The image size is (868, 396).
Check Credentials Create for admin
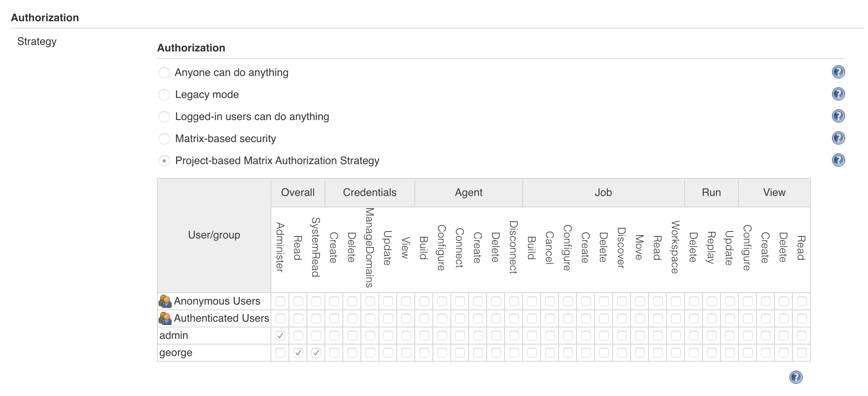click(x=334, y=335)
